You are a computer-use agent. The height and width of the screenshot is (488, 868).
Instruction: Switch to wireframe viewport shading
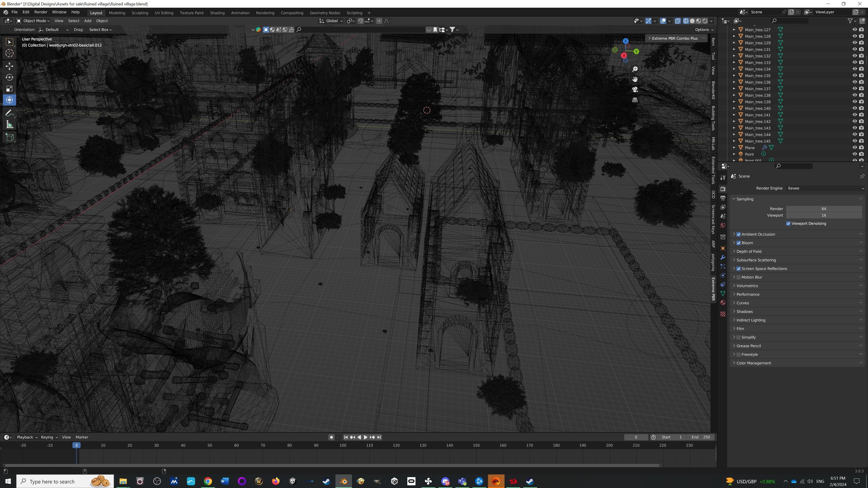click(x=686, y=21)
